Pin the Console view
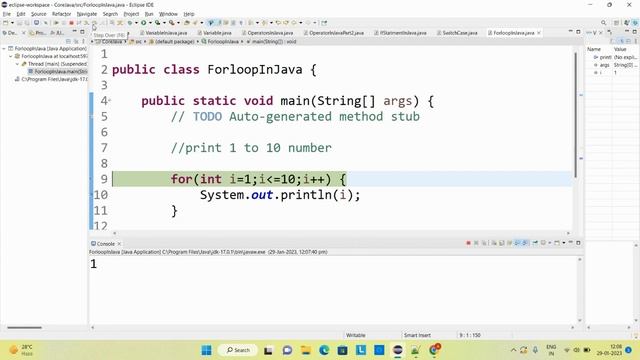640x360 pixels. 535,243
